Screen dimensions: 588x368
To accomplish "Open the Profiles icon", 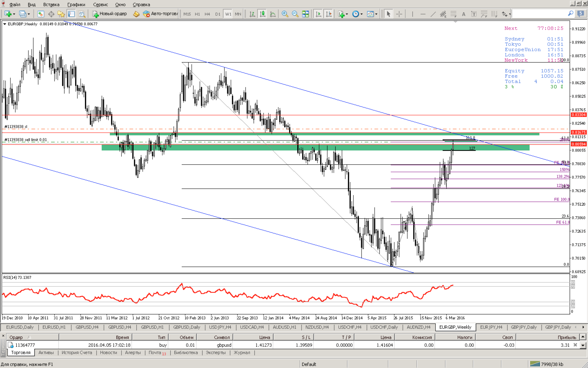I will click(22, 14).
